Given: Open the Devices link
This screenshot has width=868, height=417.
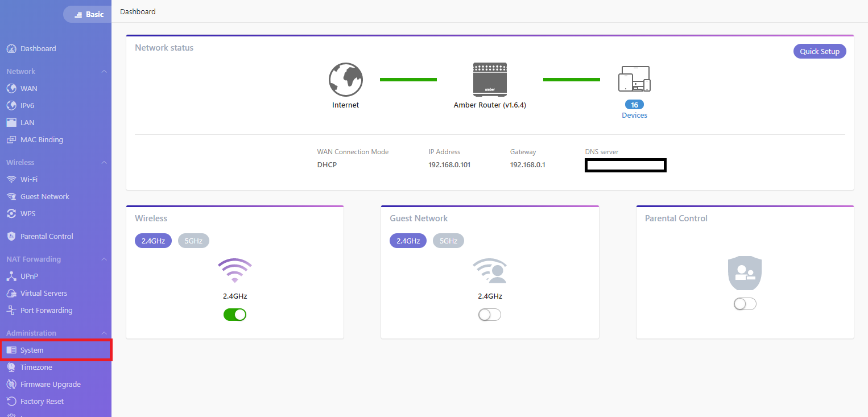Looking at the screenshot, I should pyautogui.click(x=634, y=115).
